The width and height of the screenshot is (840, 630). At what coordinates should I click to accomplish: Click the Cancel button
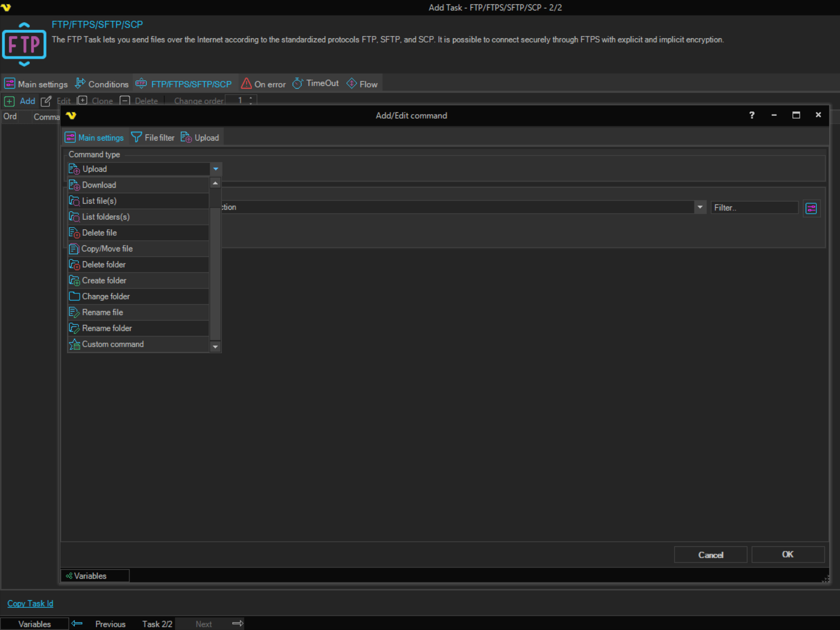[711, 555]
